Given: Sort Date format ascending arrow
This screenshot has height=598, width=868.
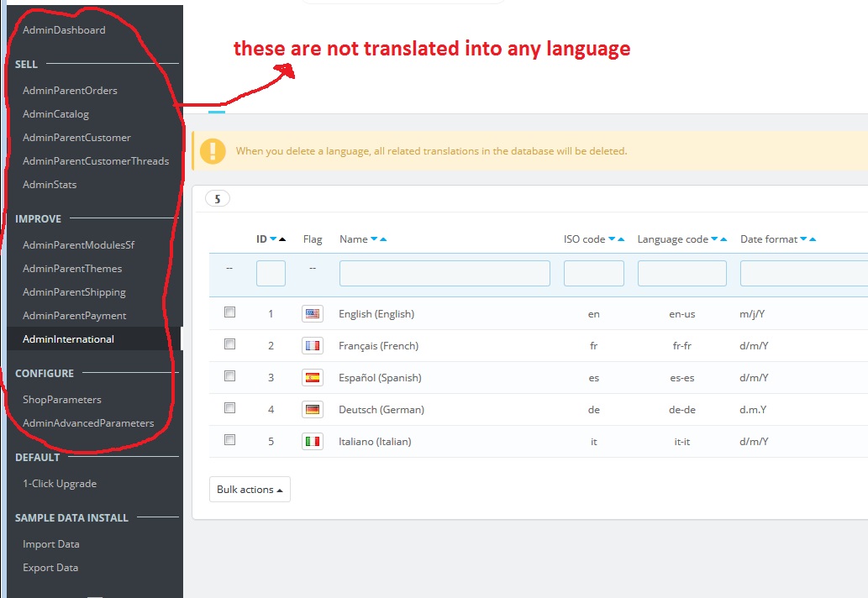Looking at the screenshot, I should pos(813,239).
